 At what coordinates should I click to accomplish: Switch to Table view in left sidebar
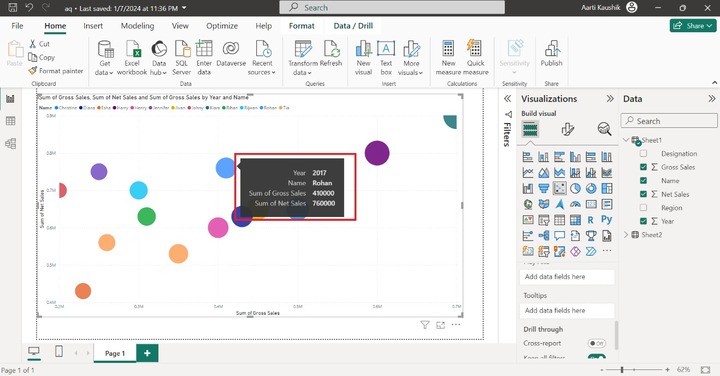[x=10, y=121]
